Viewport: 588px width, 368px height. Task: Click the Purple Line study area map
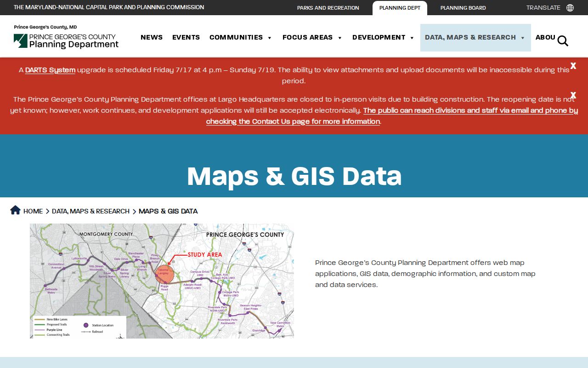(x=162, y=281)
